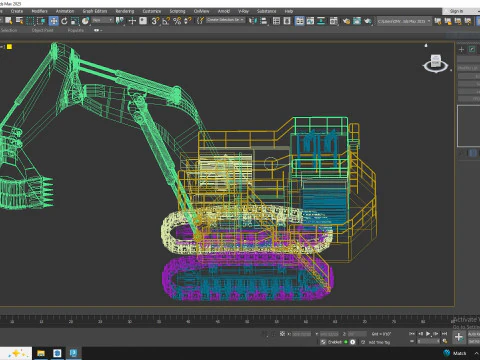This screenshot has width=480, height=360.
Task: Click the Edit Named Selection Sets icon
Action: tap(200, 21)
